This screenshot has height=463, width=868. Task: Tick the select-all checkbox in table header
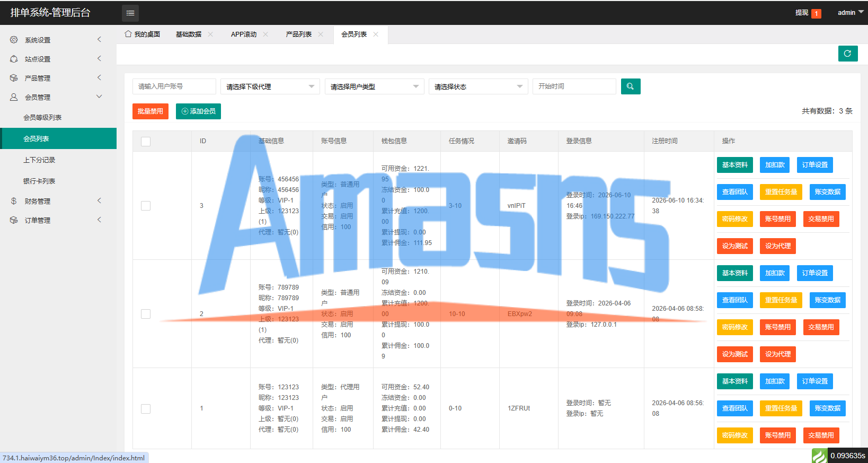click(146, 142)
